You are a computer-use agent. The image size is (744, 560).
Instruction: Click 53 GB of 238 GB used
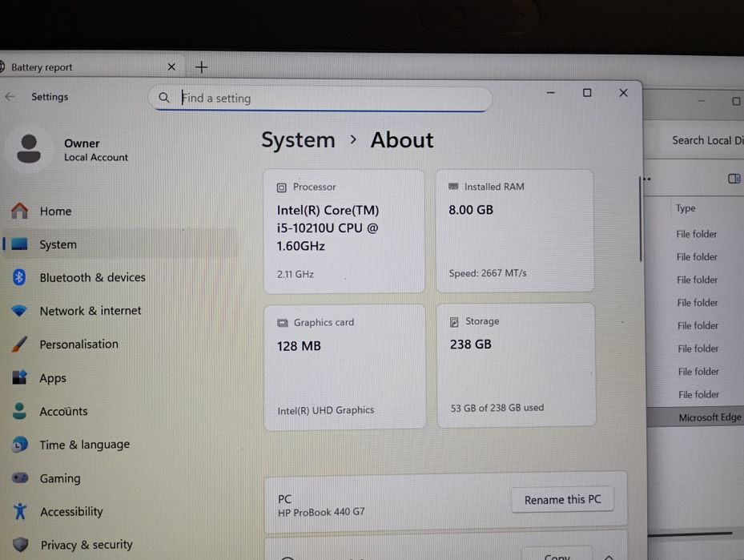(x=497, y=408)
